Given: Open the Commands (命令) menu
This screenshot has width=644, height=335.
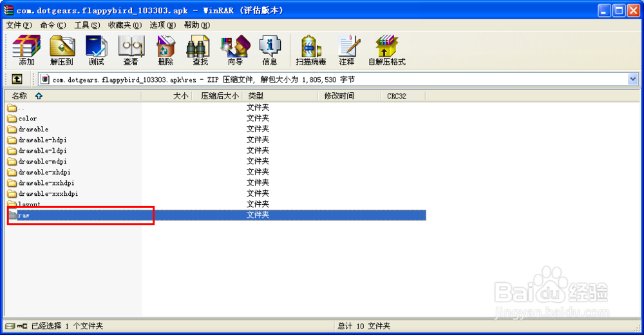Looking at the screenshot, I should tap(53, 25).
